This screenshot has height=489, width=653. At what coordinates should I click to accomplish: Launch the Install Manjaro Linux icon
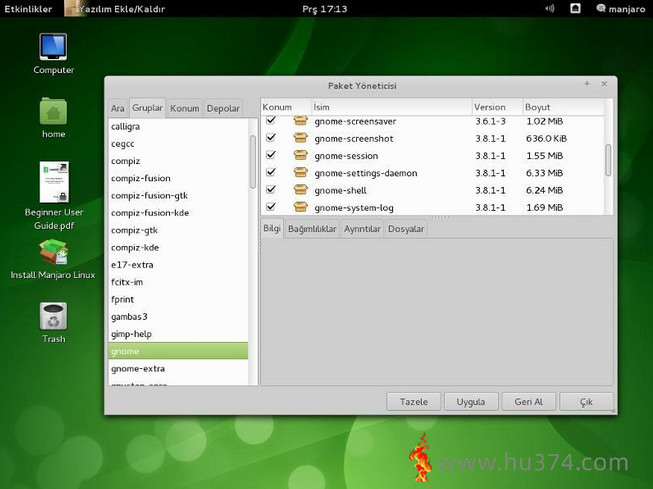pos(53,252)
